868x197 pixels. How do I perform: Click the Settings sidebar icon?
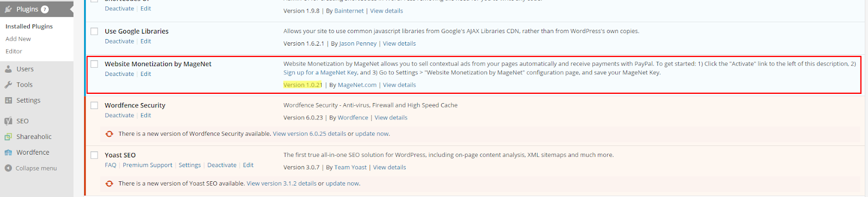(9, 100)
